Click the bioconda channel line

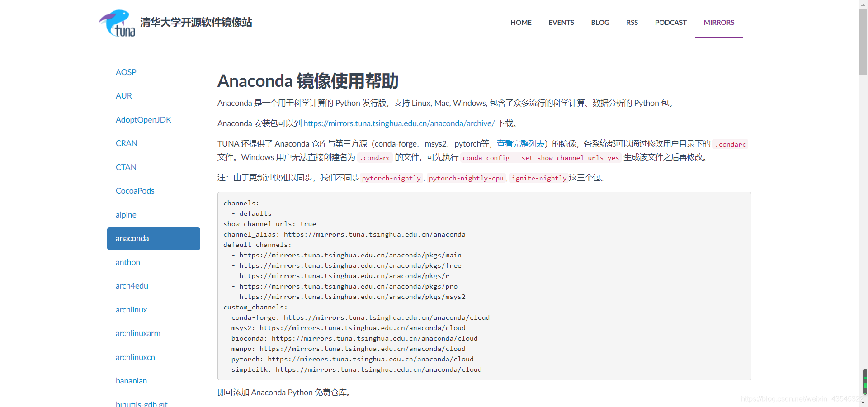coord(354,338)
